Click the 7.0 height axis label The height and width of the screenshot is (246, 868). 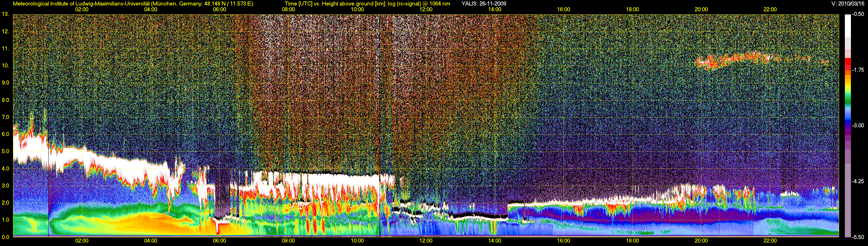pos(5,117)
